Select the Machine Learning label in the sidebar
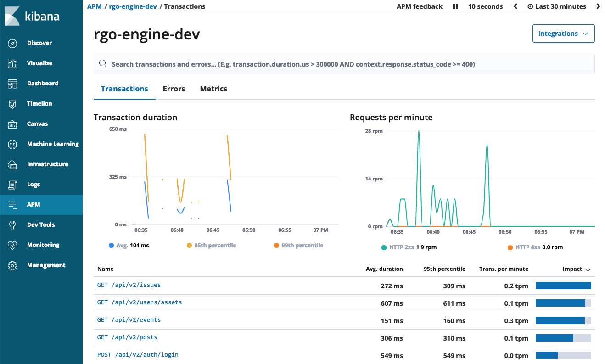 53,144
